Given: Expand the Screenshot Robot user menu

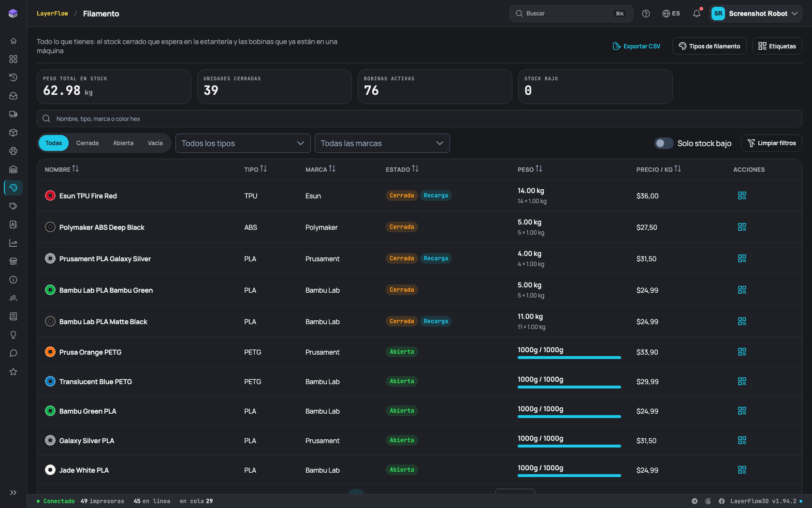Looking at the screenshot, I should tap(755, 14).
